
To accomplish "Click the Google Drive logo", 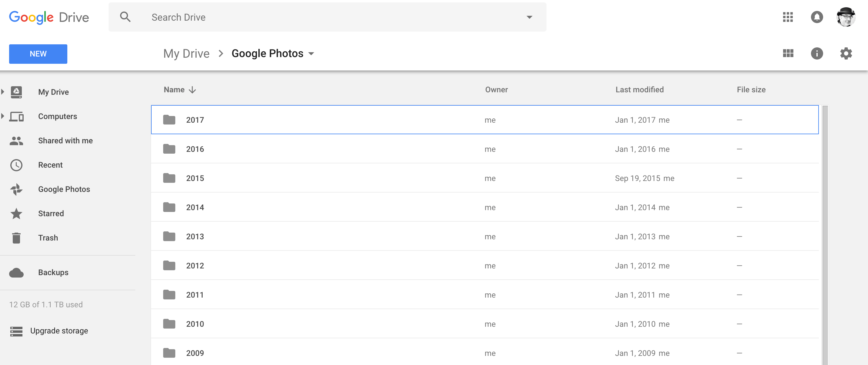I will [x=49, y=17].
